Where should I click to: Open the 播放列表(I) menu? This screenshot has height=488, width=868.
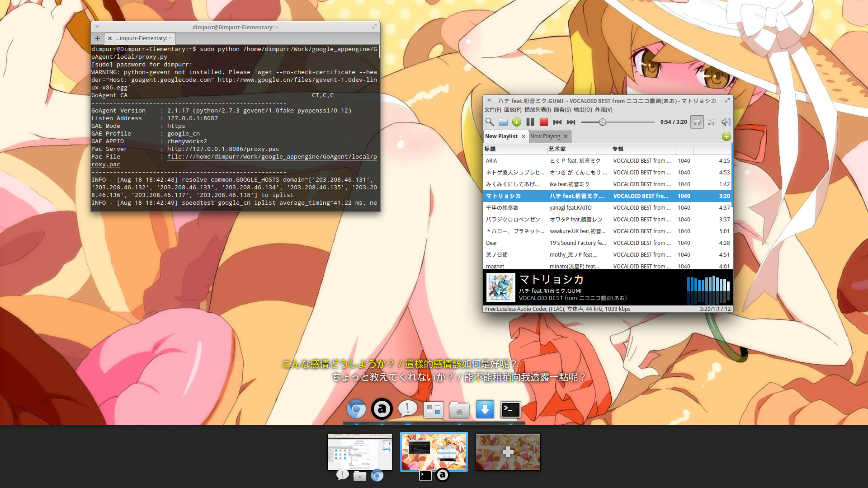coord(538,110)
